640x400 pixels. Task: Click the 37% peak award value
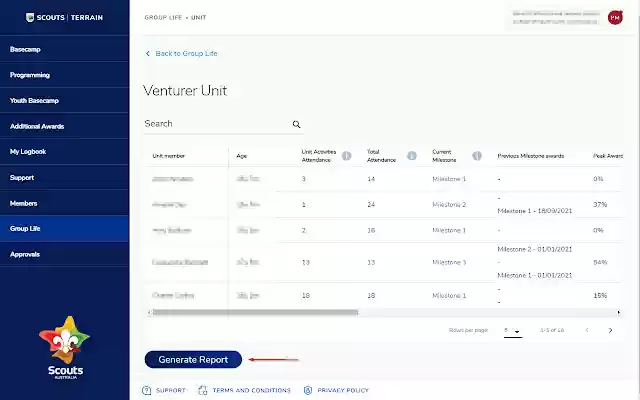coord(600,204)
